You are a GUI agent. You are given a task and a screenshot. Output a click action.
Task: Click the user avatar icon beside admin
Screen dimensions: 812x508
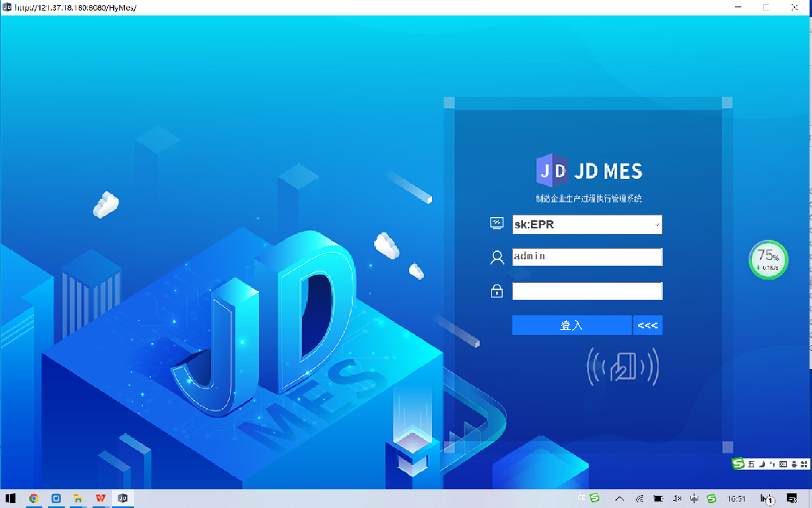tap(497, 258)
